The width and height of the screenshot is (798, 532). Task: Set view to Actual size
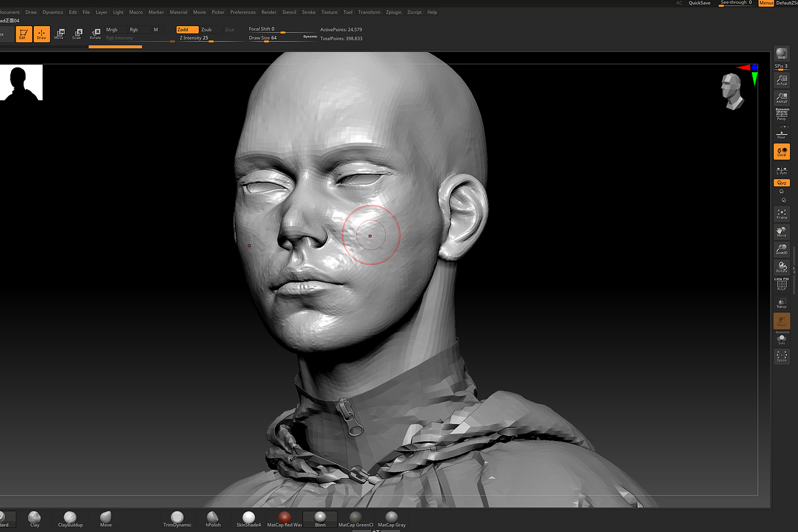782,80
